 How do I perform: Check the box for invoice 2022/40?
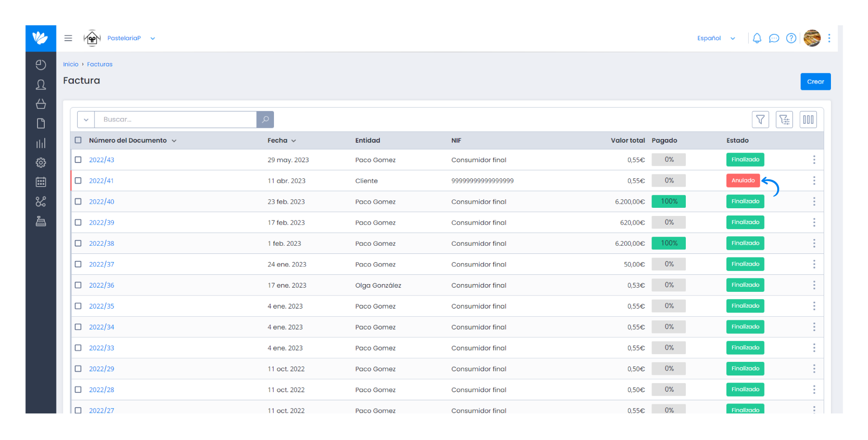pos(78,201)
